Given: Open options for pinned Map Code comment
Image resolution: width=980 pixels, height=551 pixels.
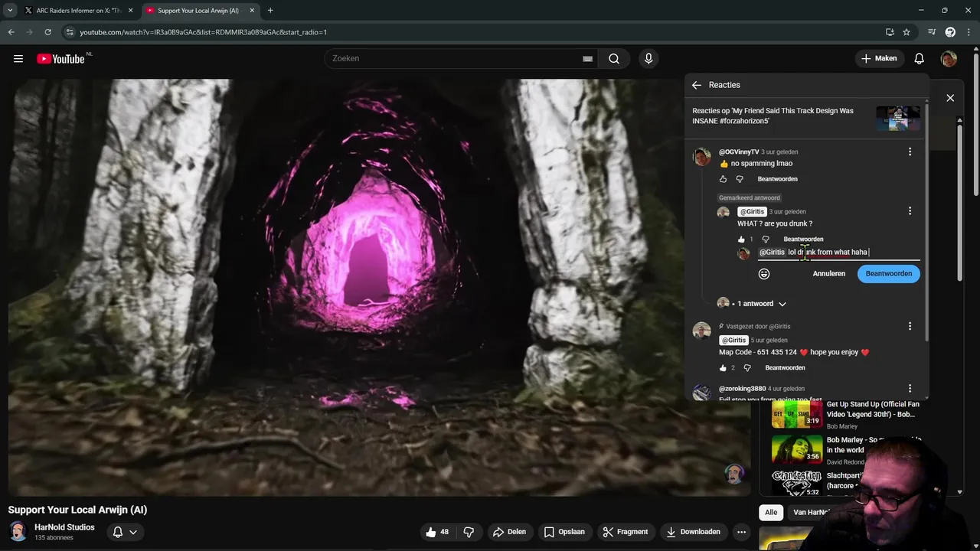Looking at the screenshot, I should (910, 327).
